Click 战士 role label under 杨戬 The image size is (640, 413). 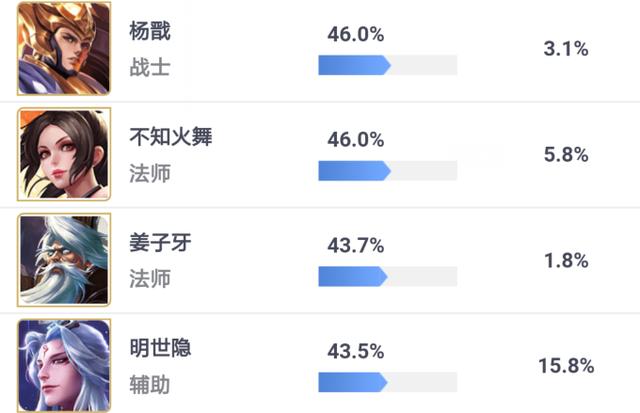pos(150,67)
